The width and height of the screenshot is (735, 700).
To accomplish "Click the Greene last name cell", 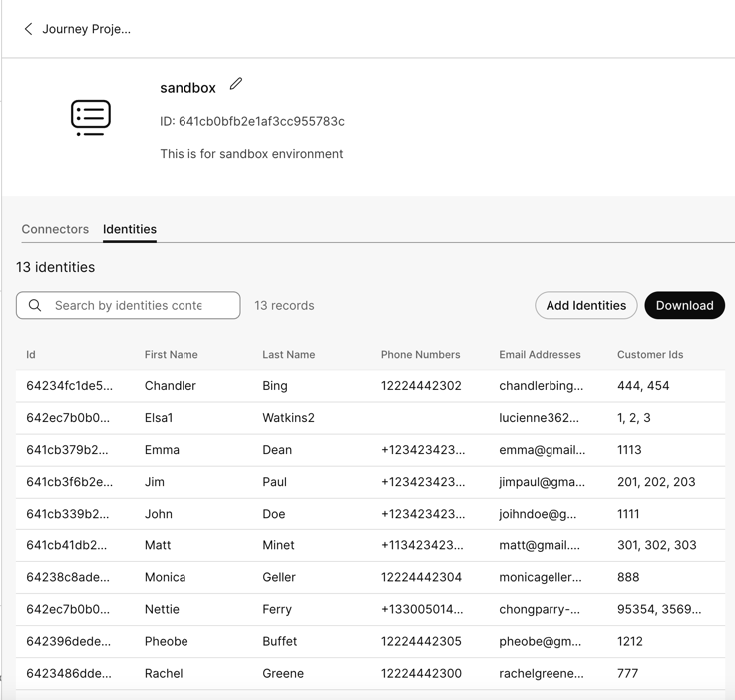I will pyautogui.click(x=283, y=674).
